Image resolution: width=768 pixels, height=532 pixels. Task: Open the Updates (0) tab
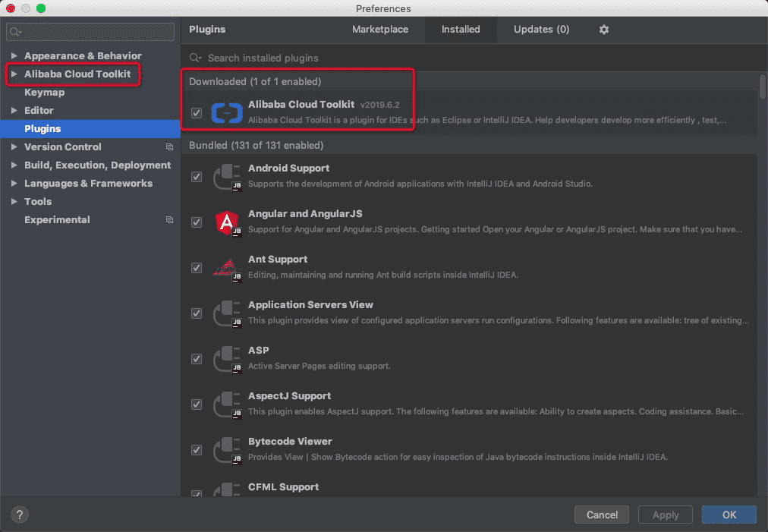pos(541,30)
